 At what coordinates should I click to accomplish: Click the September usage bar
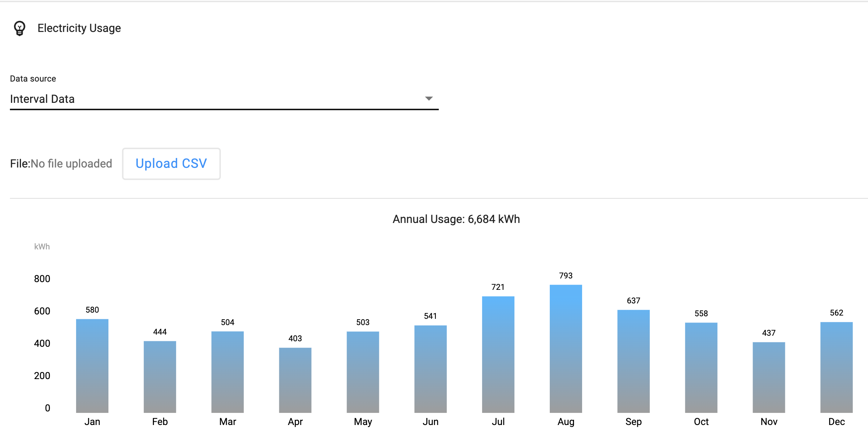633,361
